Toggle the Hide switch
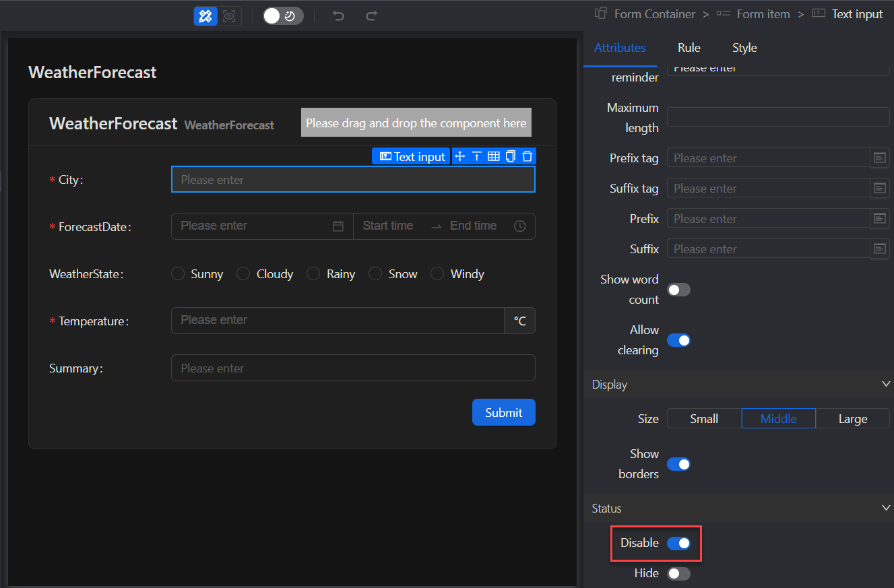Screen dimensions: 894x588 pyautogui.click(x=678, y=573)
